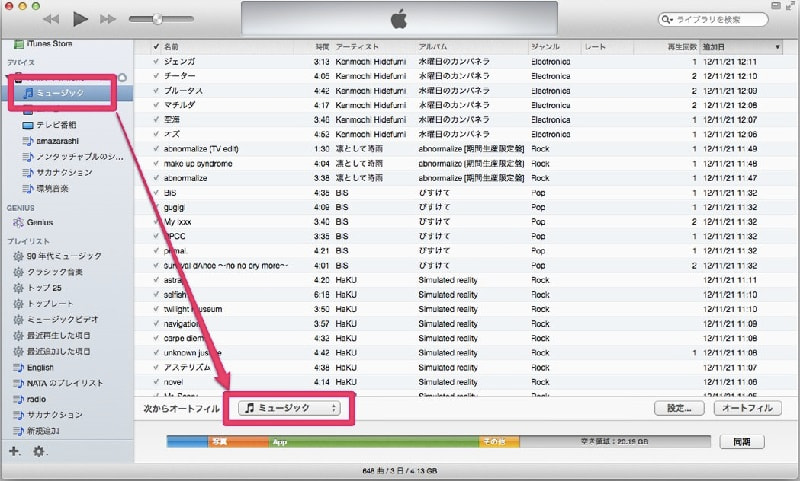Toggle 追加日 sort direction arrow
The height and width of the screenshot is (481, 800).
tap(778, 47)
